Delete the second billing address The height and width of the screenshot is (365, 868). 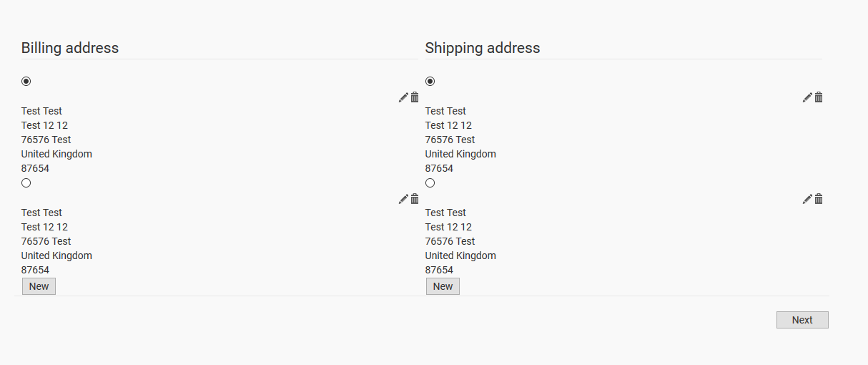tap(415, 199)
